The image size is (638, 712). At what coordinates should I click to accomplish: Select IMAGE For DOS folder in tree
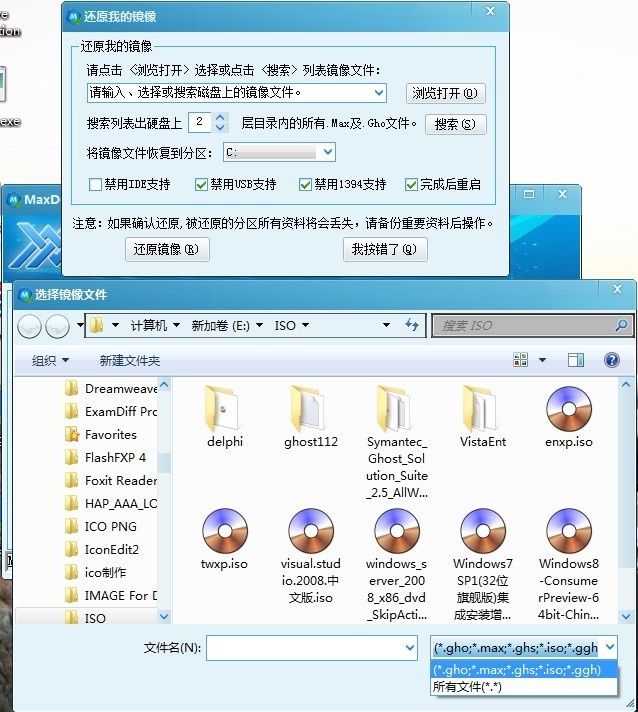(x=112, y=595)
